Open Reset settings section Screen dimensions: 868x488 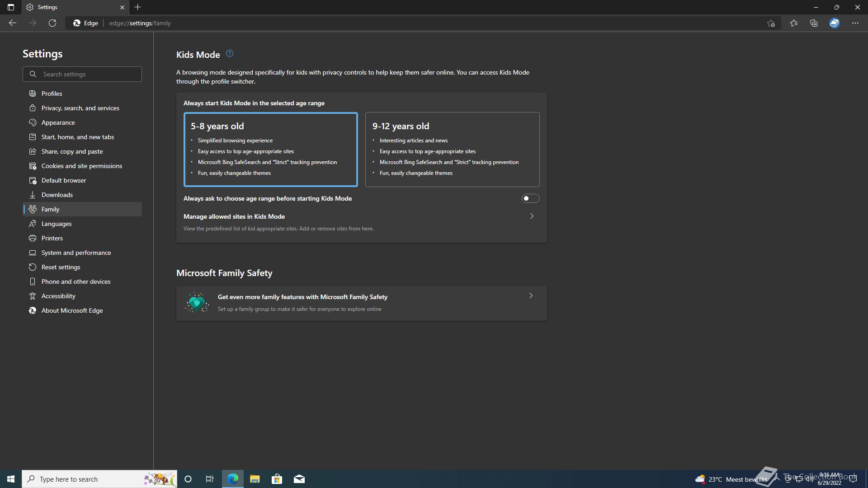[82, 267]
